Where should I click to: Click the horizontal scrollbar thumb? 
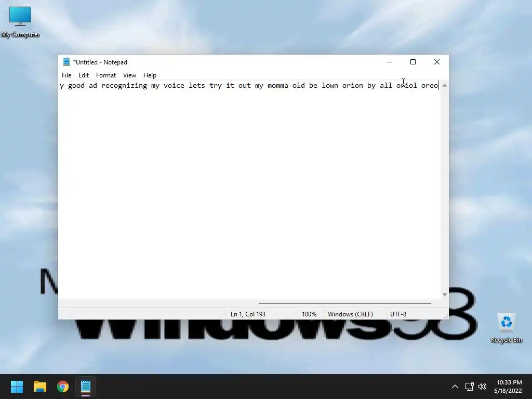[345, 303]
